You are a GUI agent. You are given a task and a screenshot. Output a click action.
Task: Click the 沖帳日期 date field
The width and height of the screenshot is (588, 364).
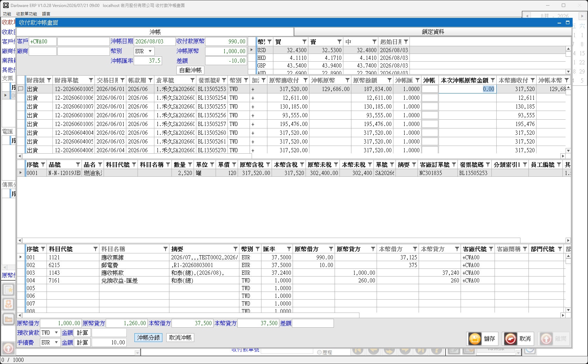pyautogui.click(x=155, y=41)
